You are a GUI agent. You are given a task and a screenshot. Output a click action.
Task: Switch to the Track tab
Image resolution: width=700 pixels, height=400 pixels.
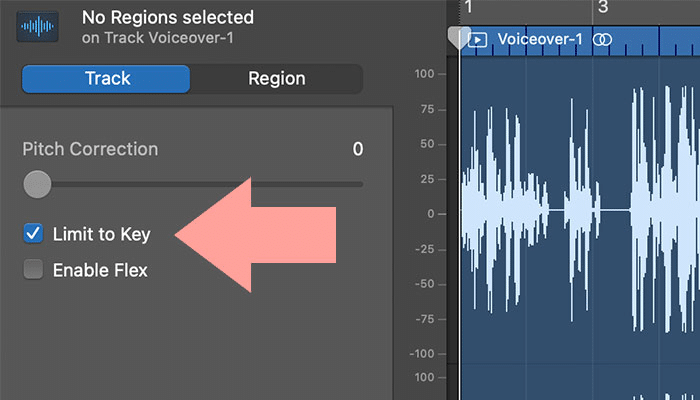pos(106,79)
